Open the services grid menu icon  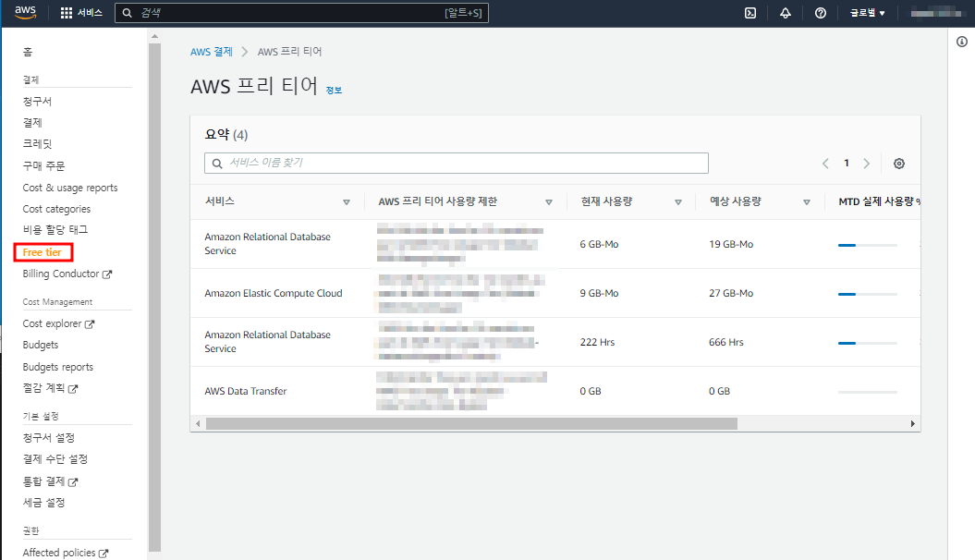pos(67,13)
